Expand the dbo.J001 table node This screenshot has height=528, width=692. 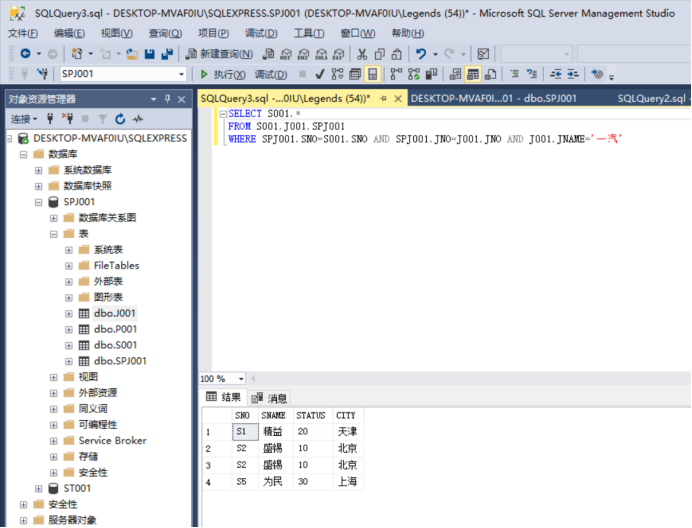point(69,313)
